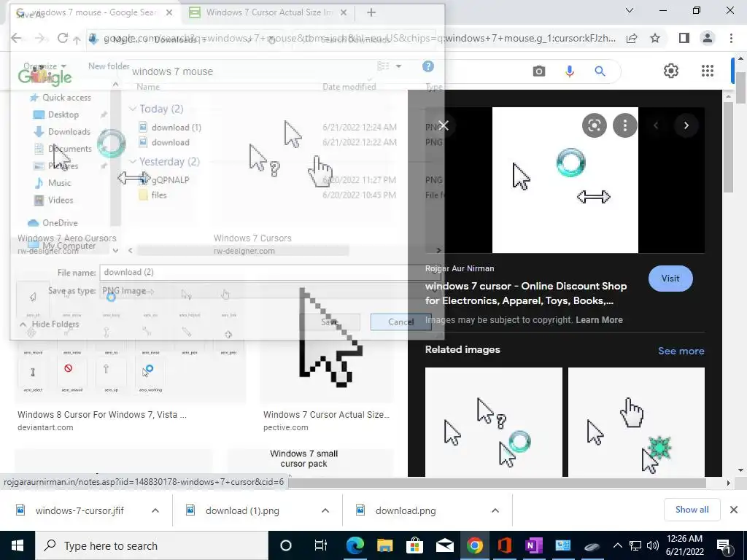Image resolution: width=747 pixels, height=560 pixels.
Task: Open the Google home page logo
Action: 44,76
